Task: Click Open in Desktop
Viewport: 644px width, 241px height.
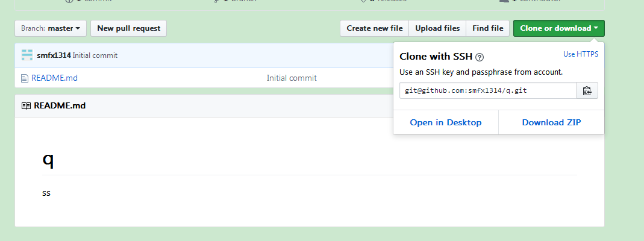Action: (446, 122)
